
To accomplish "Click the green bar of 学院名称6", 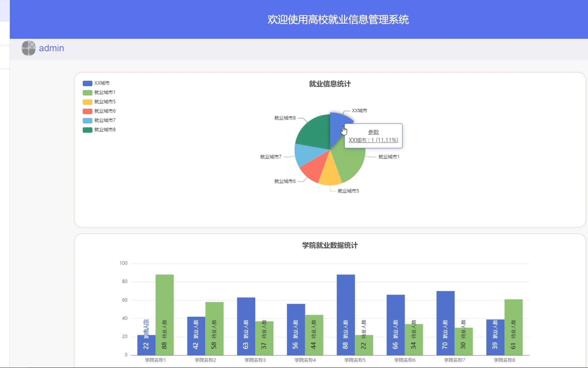I will coord(414,340).
